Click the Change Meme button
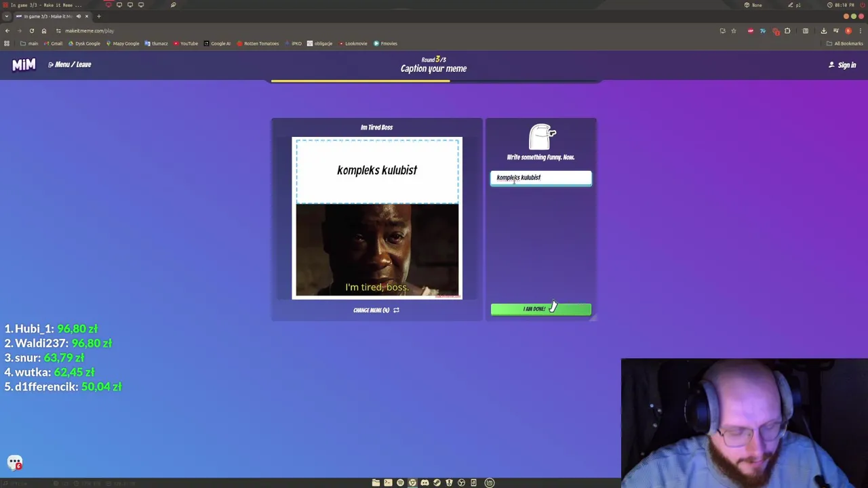 point(376,310)
